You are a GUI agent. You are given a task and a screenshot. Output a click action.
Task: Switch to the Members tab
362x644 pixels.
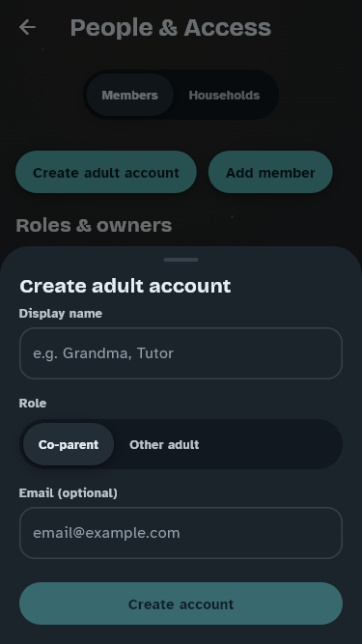click(129, 95)
